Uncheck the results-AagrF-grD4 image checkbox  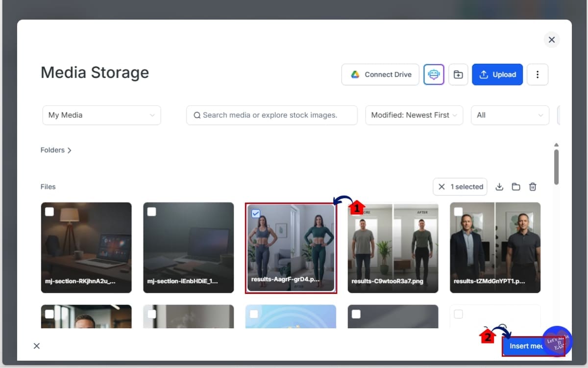pos(256,213)
